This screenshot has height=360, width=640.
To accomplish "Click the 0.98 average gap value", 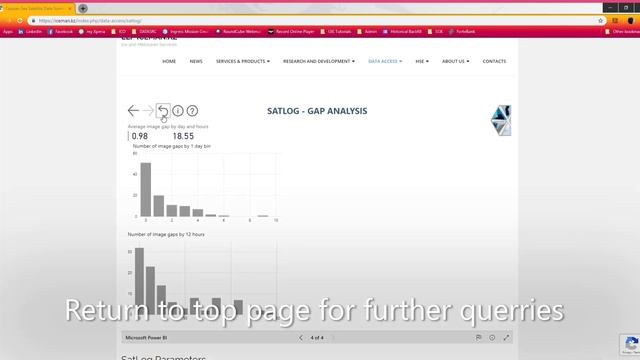I will pyautogui.click(x=140, y=136).
